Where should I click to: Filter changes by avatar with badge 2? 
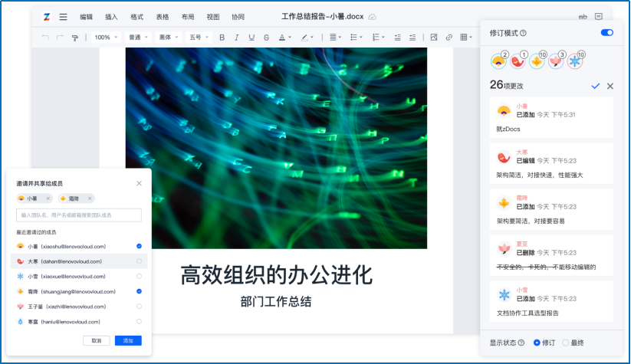[499, 61]
